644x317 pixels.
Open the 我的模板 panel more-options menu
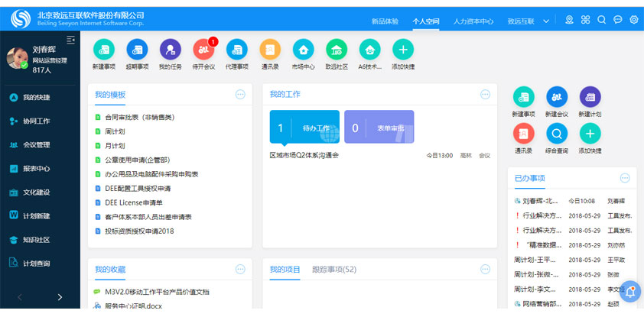240,95
